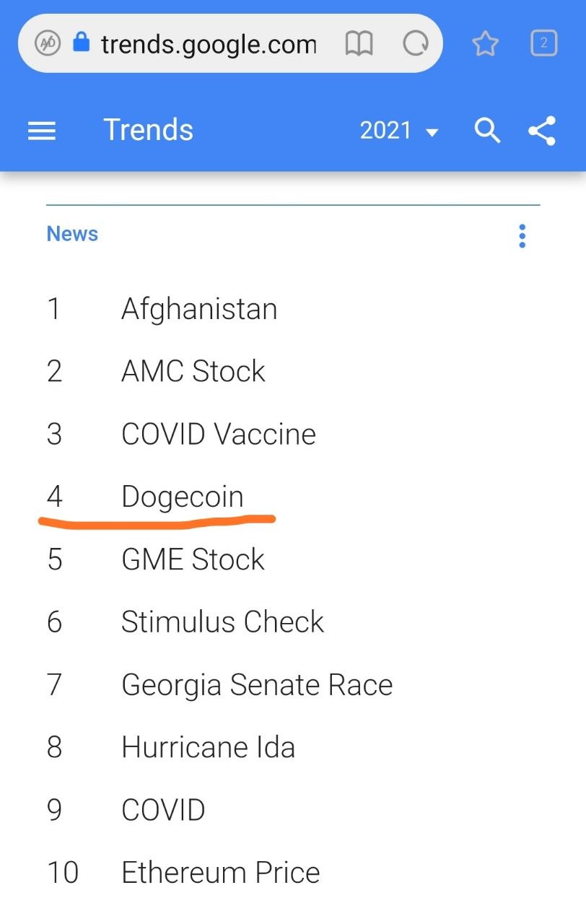Open the Georgia Senate Race item
Viewport: 586px width, 924px height.
pyautogui.click(x=257, y=685)
